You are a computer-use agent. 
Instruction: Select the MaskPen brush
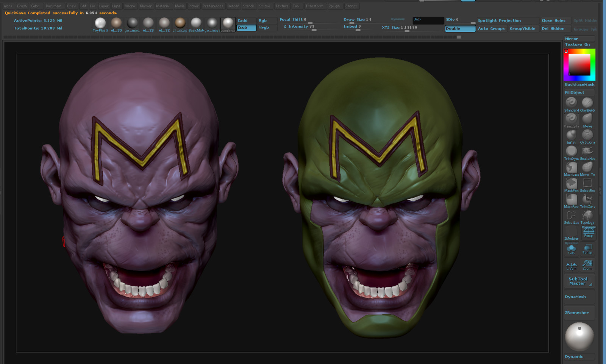(x=571, y=185)
